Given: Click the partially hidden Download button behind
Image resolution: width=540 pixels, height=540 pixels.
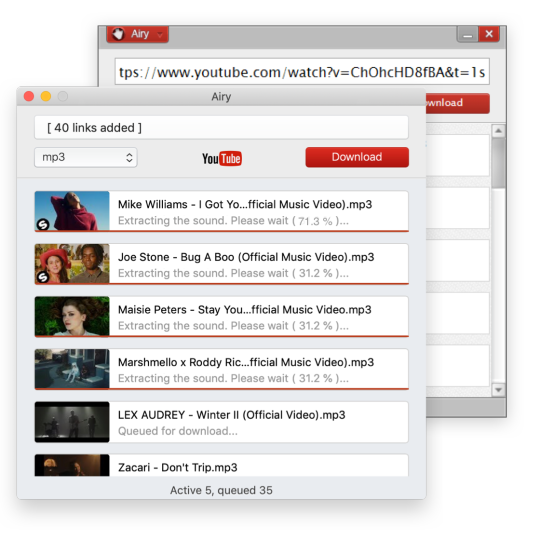Looking at the screenshot, I should [458, 103].
